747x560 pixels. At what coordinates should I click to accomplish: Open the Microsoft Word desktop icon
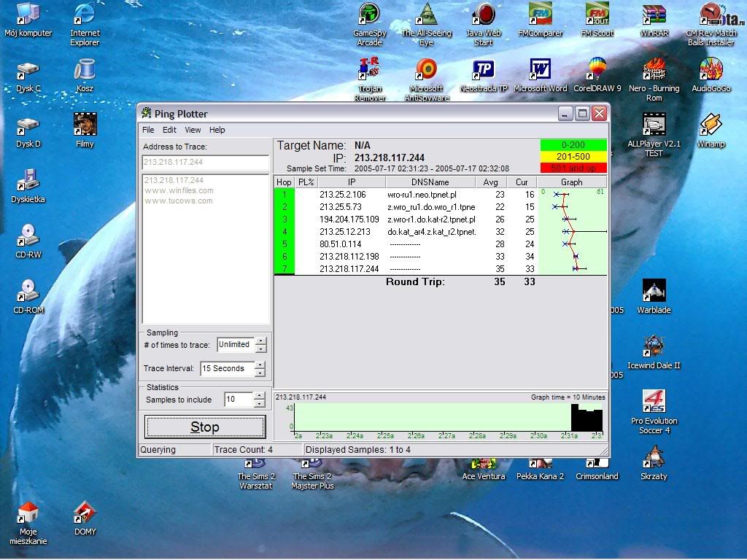[540, 70]
